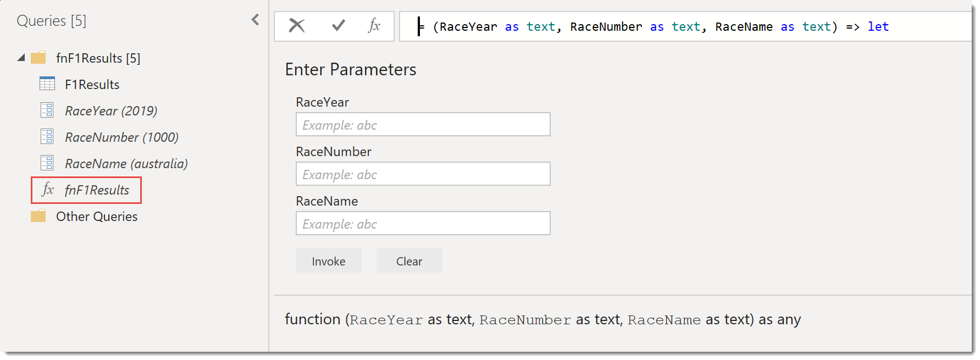This screenshot has height=360, width=980.
Task: Select the fnF1Results [5] group label
Action: tap(98, 58)
